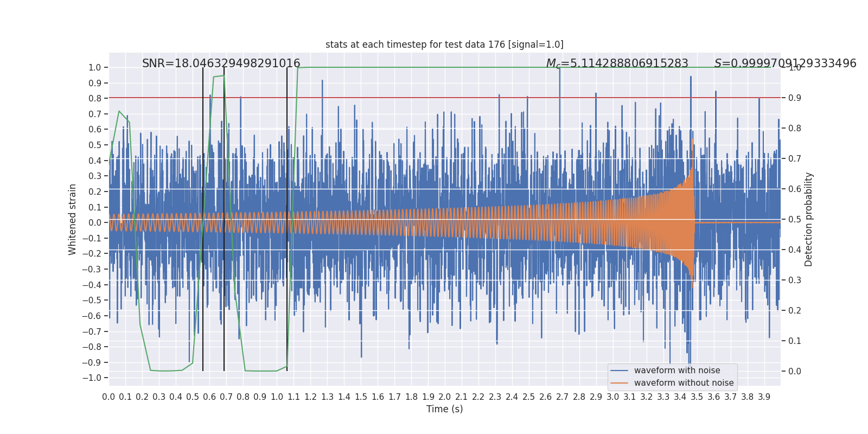
Task: Click the 'Whitened strain' y-axis label
Action: [73, 219]
